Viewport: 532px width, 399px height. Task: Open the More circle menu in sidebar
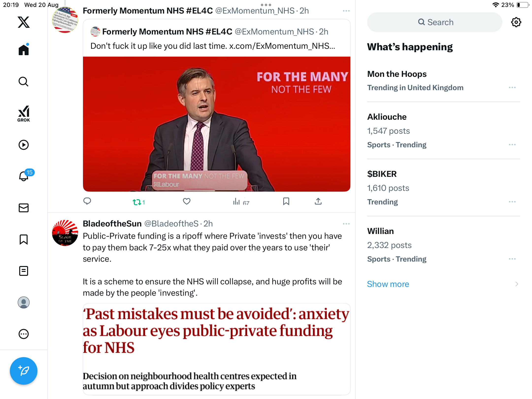(24, 334)
